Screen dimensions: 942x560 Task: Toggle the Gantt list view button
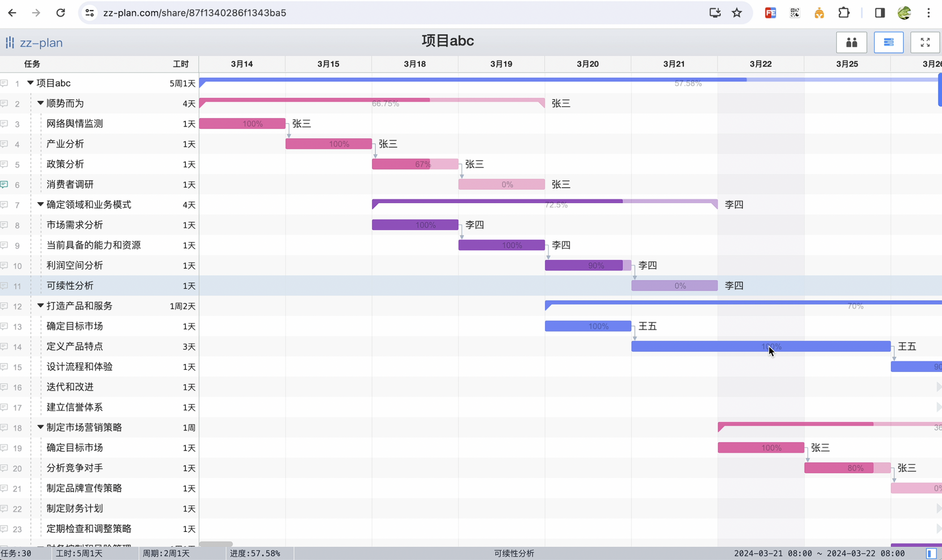point(888,42)
